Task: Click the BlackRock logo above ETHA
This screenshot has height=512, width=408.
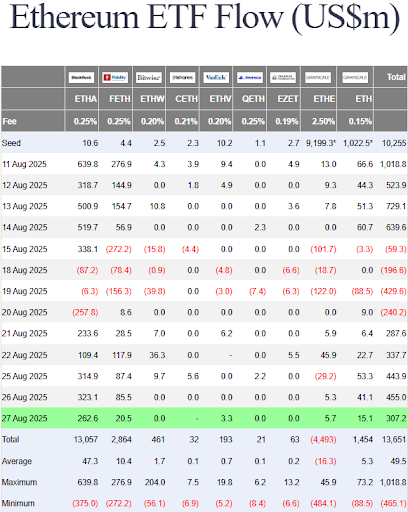Action: pos(81,77)
